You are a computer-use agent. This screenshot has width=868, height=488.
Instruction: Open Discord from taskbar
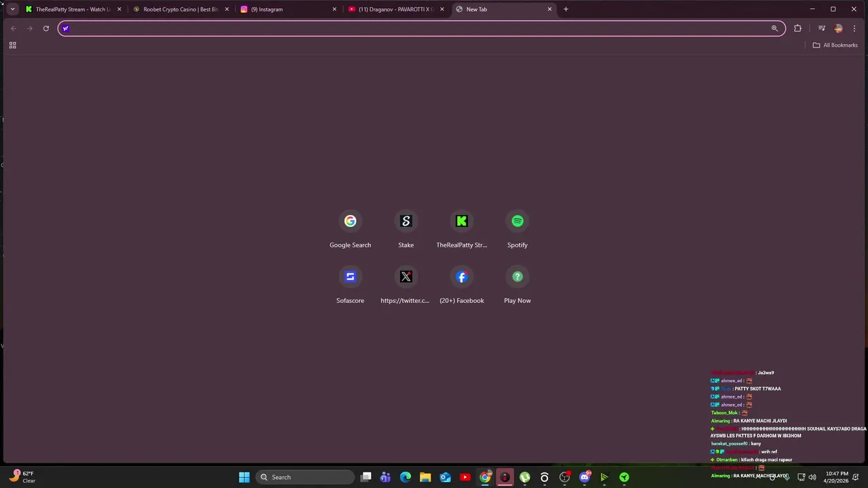[x=585, y=477]
